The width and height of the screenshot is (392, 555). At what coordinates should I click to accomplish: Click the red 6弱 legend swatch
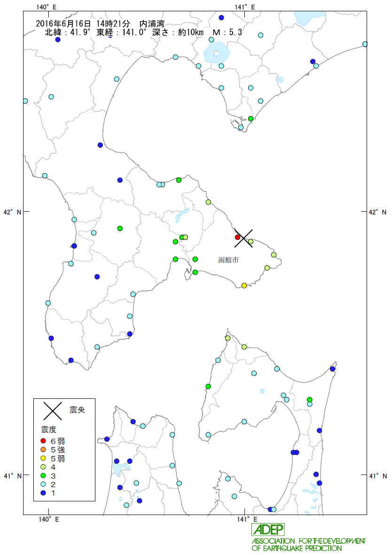43,441
